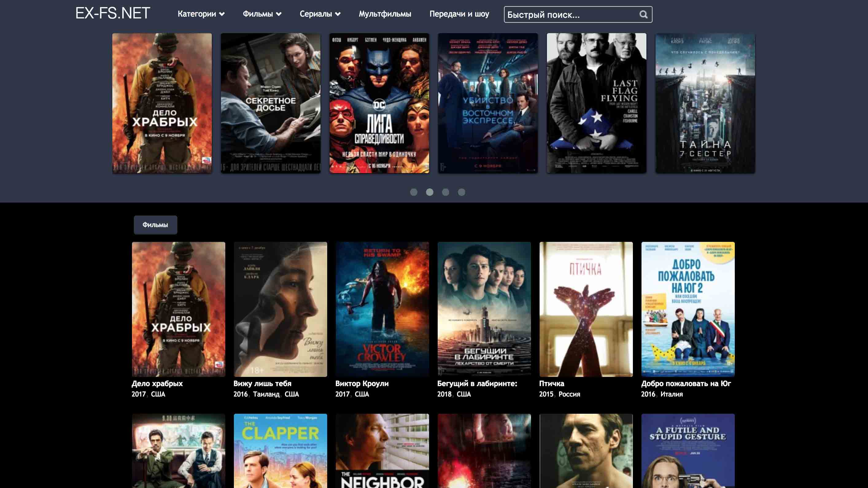The height and width of the screenshot is (488, 868).
Task: Open Убийство в Восточном экспрессе poster
Action: click(x=488, y=103)
